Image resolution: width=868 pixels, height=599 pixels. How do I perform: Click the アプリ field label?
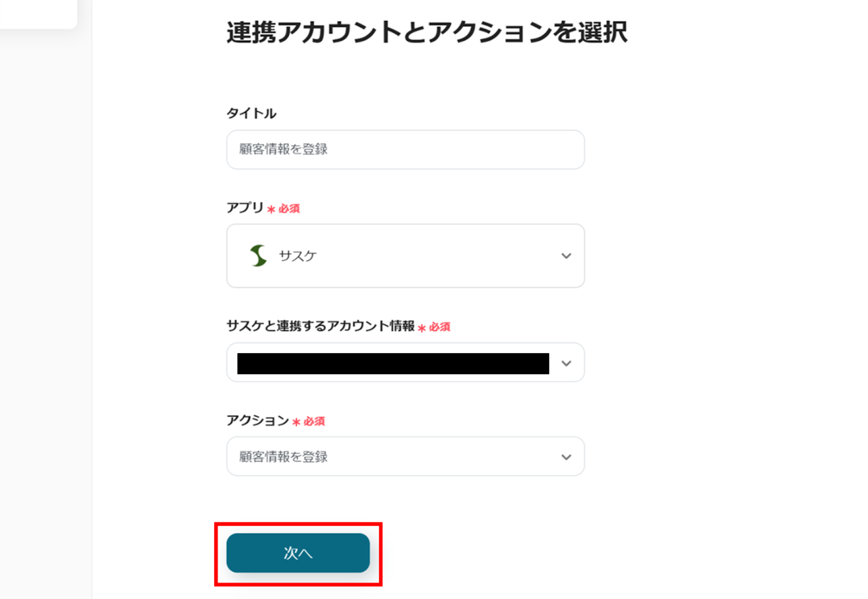(245, 208)
